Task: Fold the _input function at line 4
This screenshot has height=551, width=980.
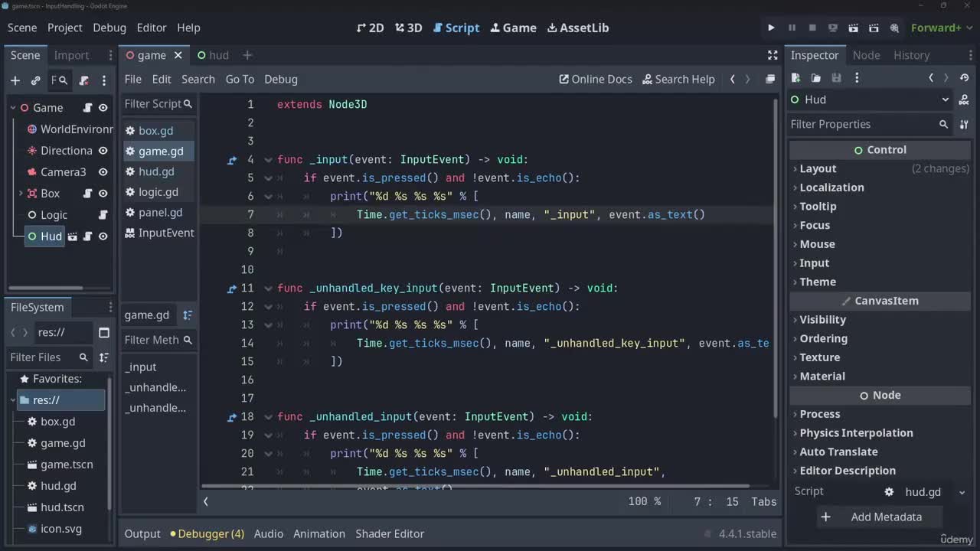Action: (x=269, y=160)
